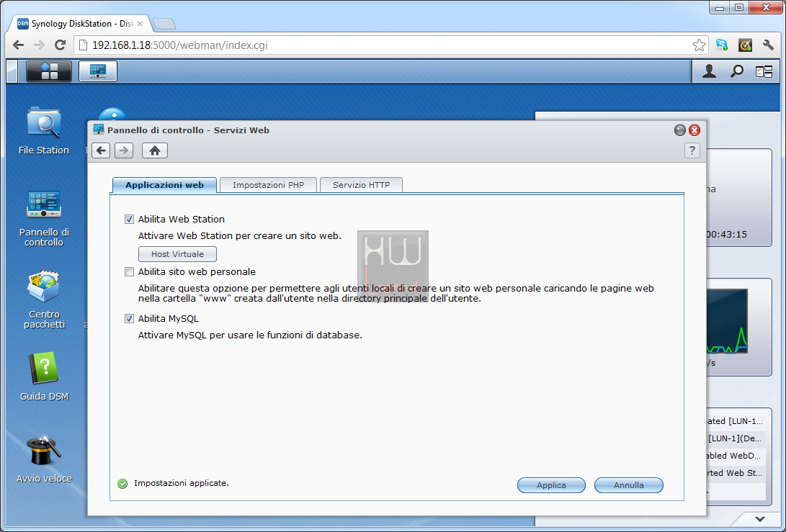The height and width of the screenshot is (532, 786).
Task: Click the Host Virtuale button
Action: point(177,254)
